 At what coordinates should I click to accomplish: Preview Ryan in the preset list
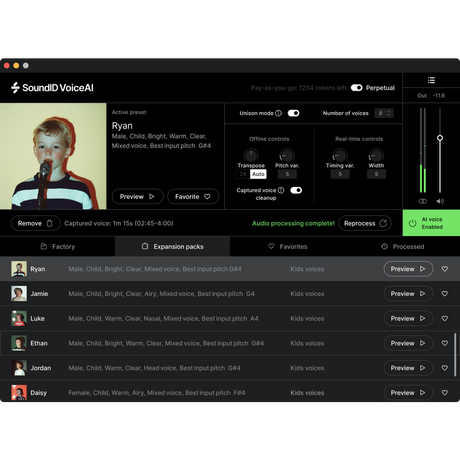coord(408,269)
